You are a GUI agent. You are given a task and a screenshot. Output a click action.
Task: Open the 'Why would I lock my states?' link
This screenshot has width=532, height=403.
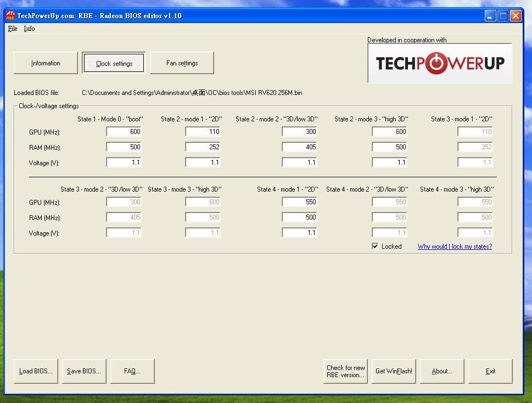click(x=455, y=247)
